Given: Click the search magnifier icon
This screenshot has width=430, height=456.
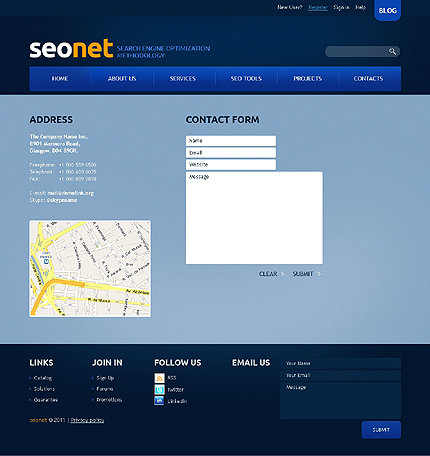Looking at the screenshot, I should point(392,51).
